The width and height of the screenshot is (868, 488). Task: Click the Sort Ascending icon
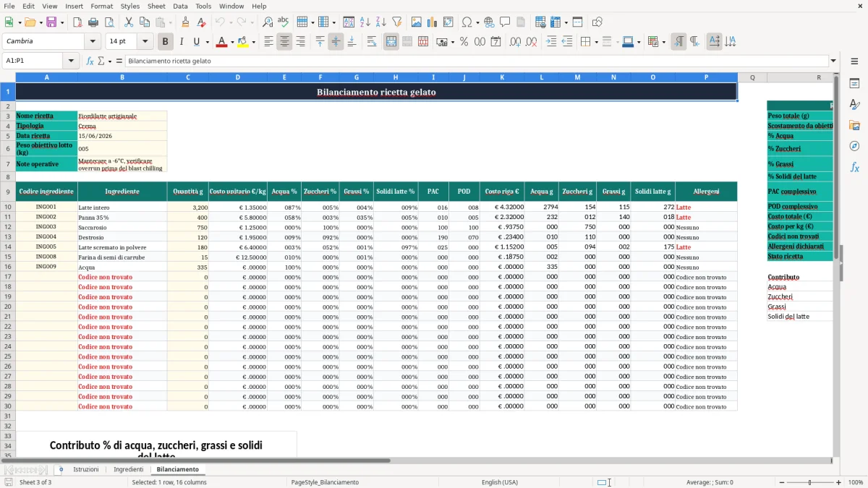[365, 22]
